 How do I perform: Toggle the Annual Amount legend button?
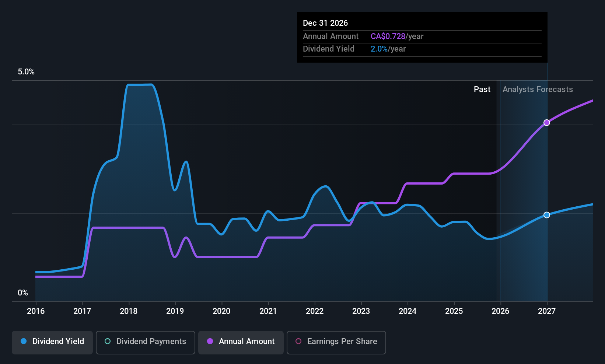tap(241, 342)
